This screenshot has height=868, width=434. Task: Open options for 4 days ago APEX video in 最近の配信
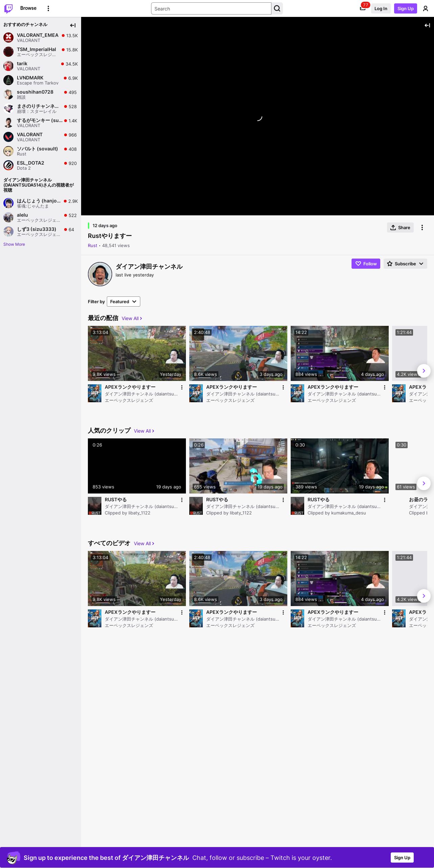coord(385,387)
